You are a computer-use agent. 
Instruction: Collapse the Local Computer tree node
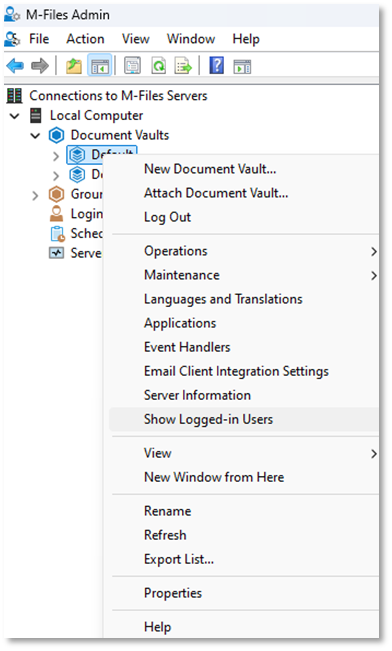[x=15, y=115]
